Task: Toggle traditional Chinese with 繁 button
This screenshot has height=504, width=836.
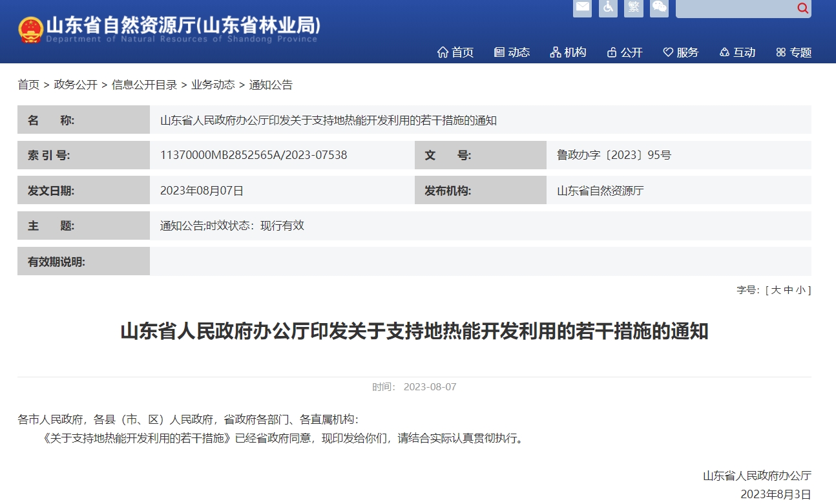Action: [633, 8]
